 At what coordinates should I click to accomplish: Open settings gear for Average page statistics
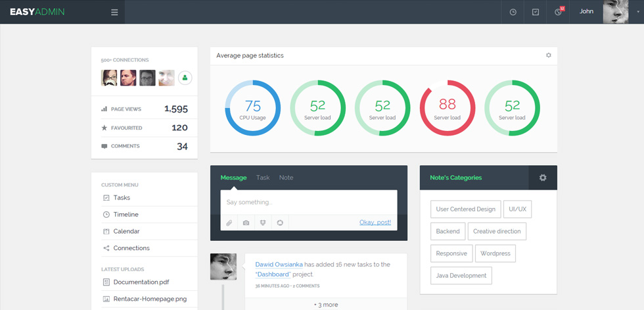pos(548,55)
